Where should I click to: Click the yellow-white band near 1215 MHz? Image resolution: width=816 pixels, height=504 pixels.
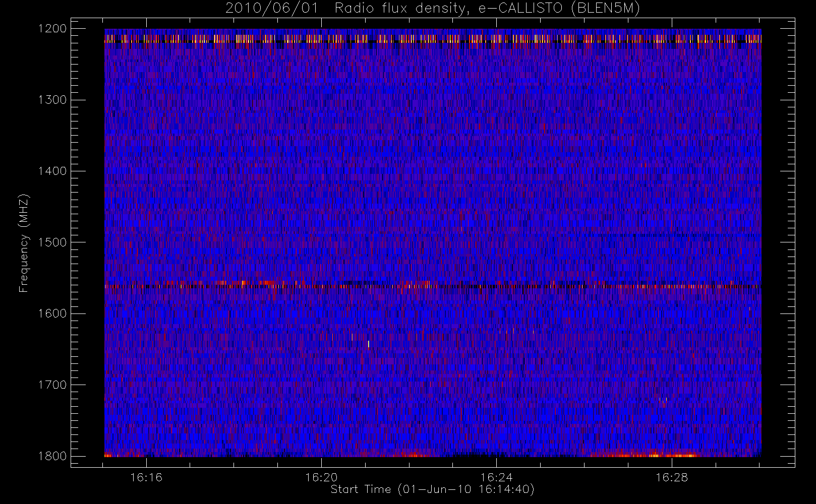click(x=433, y=38)
